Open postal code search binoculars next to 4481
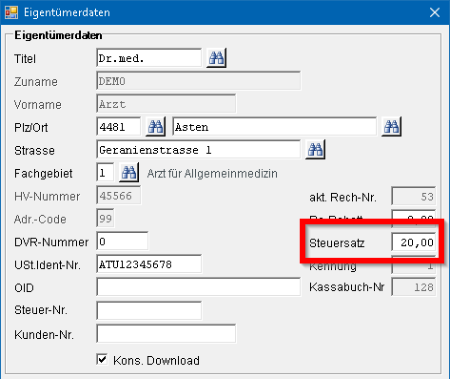The width and height of the screenshot is (450, 379). click(156, 127)
